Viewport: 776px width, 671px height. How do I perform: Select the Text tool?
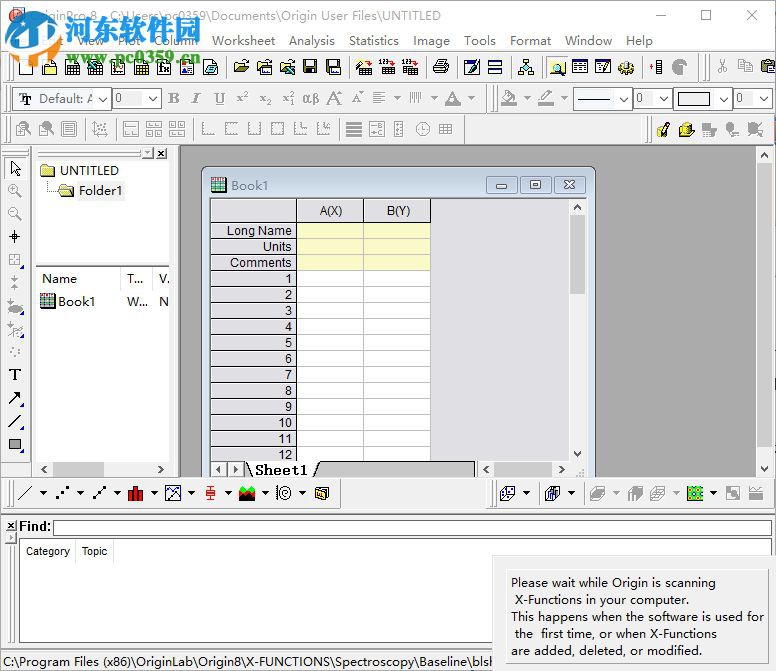click(x=15, y=375)
